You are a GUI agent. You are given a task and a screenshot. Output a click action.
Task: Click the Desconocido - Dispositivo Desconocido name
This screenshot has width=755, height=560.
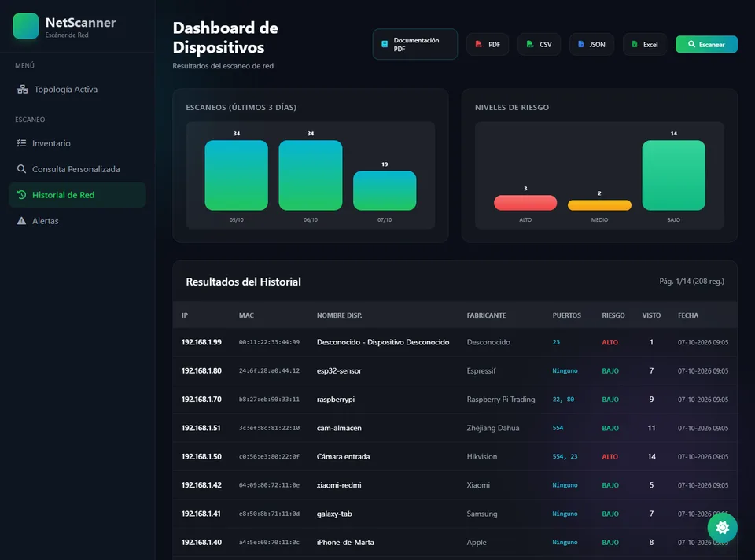pos(383,342)
